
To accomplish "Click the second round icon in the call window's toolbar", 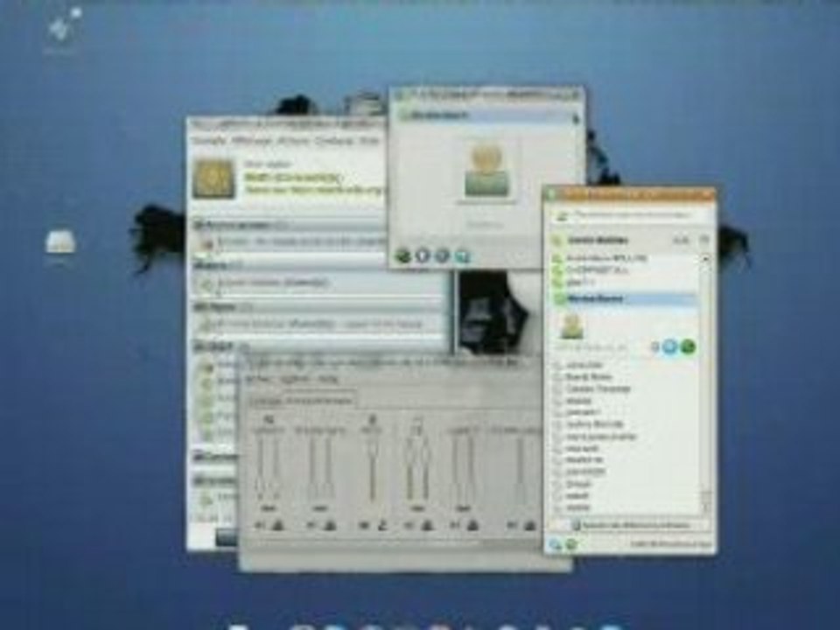I will pos(423,255).
